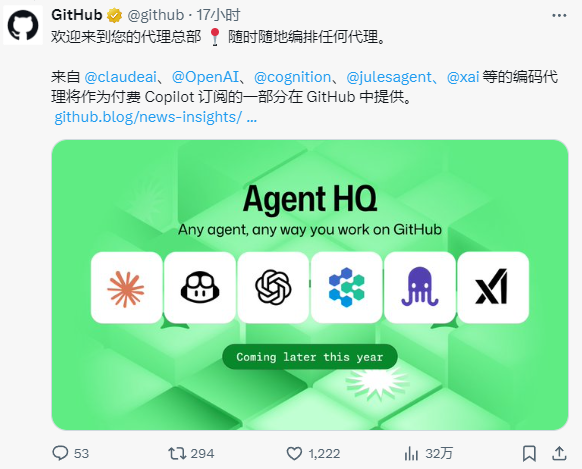This screenshot has width=582, height=469.
Task: Open the @OpenAI mention link
Action: (205, 77)
